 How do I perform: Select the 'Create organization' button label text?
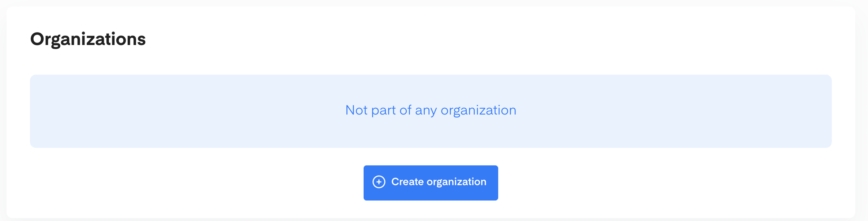pos(439,182)
